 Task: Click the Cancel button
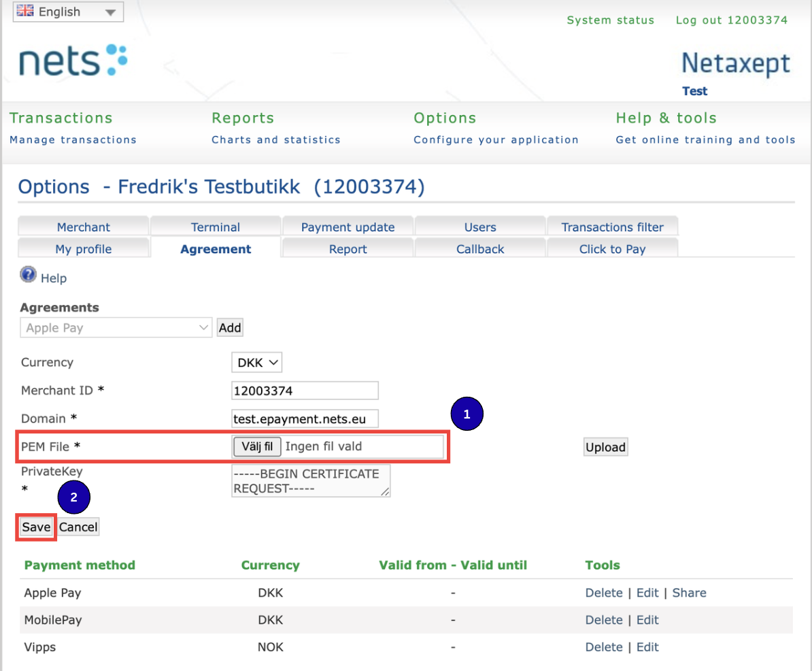(x=78, y=527)
